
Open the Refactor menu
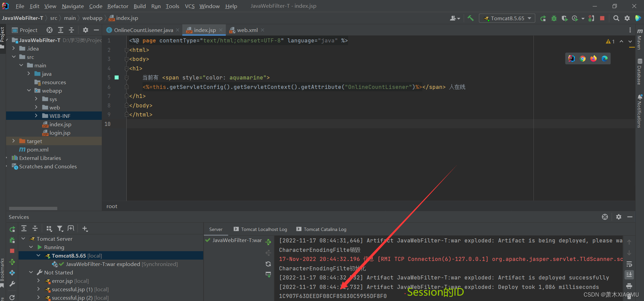click(118, 6)
